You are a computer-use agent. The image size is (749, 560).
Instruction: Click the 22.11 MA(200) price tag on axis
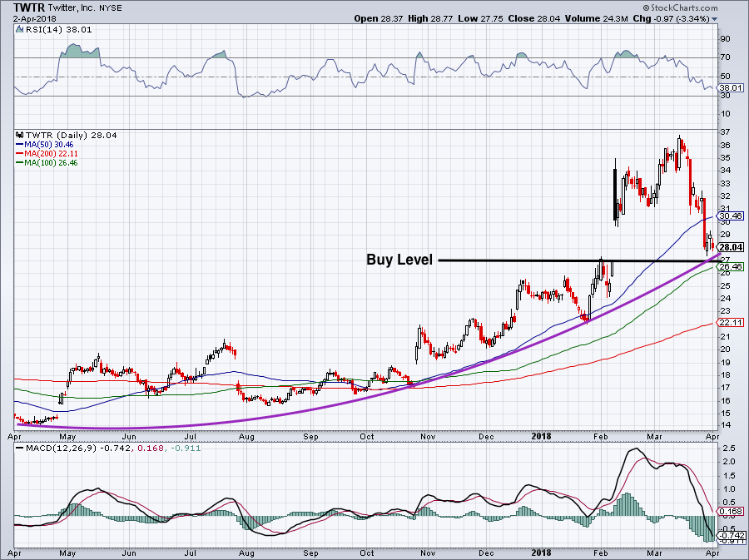tap(731, 323)
